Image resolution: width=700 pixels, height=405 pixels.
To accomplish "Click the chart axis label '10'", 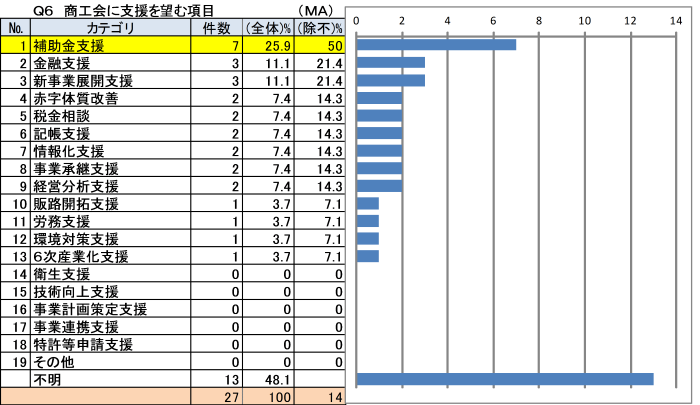I will [585, 21].
